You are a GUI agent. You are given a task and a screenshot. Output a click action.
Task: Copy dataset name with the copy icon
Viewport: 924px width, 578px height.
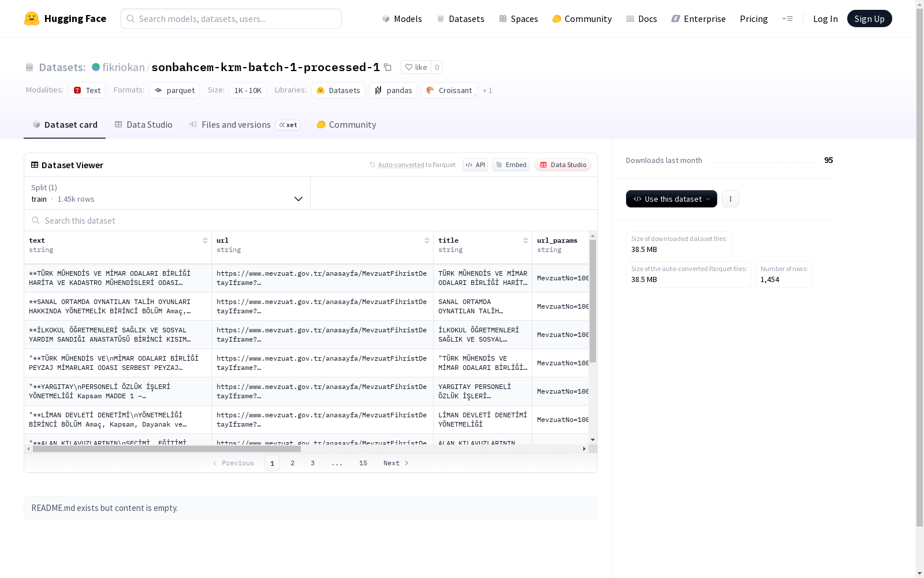click(x=388, y=67)
